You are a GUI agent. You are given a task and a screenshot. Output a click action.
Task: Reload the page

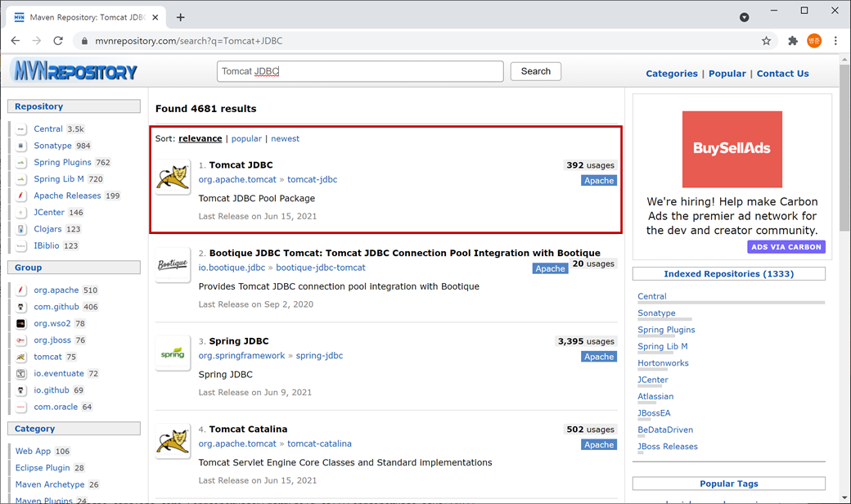click(x=58, y=41)
